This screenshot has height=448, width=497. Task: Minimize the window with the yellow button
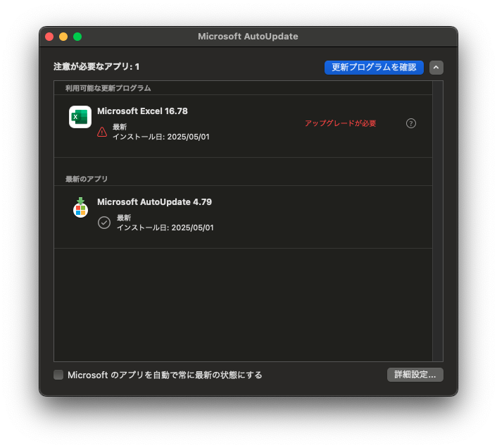[63, 37]
